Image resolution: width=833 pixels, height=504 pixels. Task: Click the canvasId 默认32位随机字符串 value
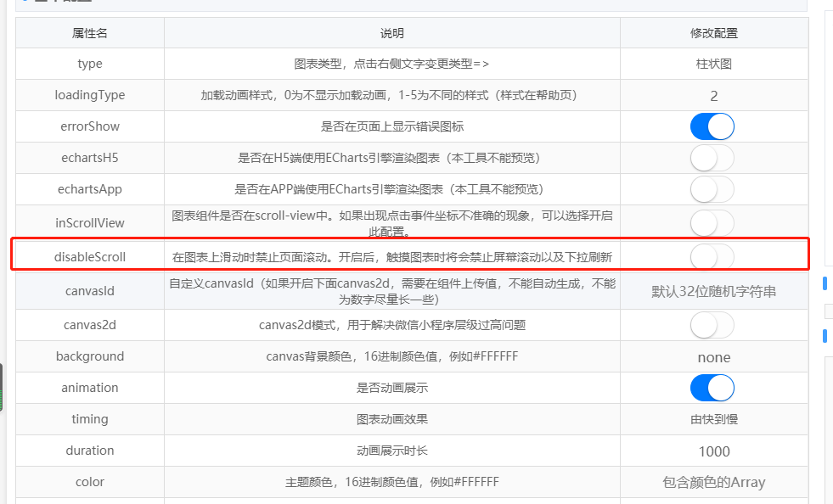(713, 291)
